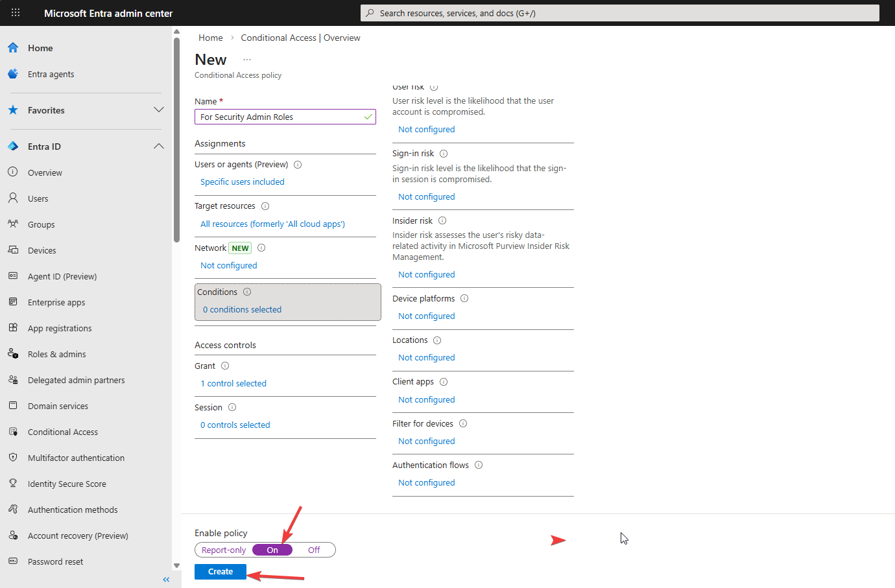Click the Entra agents icon

click(x=13, y=74)
